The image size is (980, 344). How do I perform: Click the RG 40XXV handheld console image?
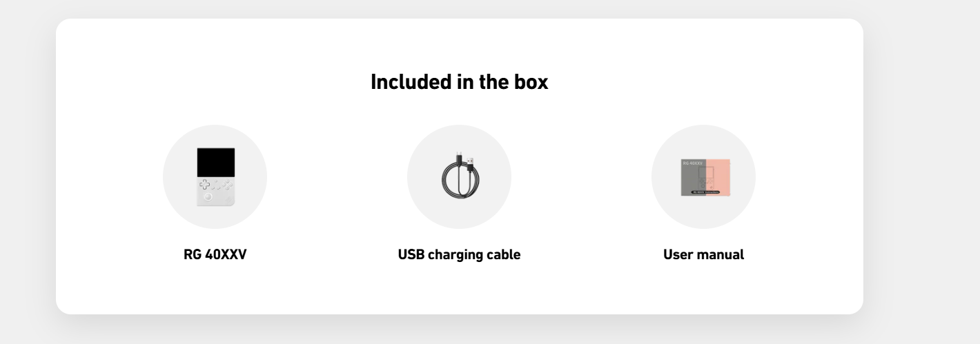pos(215,176)
